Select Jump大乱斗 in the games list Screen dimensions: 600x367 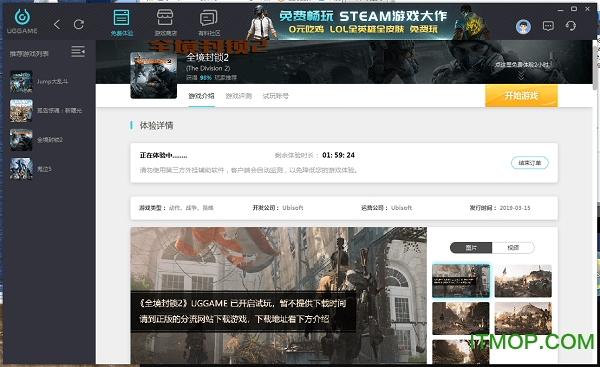[x=49, y=82]
